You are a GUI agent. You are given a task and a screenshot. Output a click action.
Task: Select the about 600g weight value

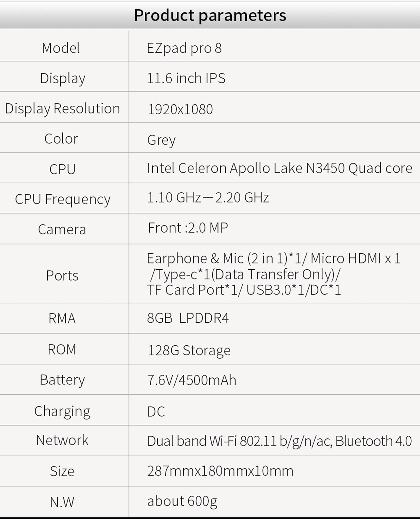pyautogui.click(x=182, y=501)
